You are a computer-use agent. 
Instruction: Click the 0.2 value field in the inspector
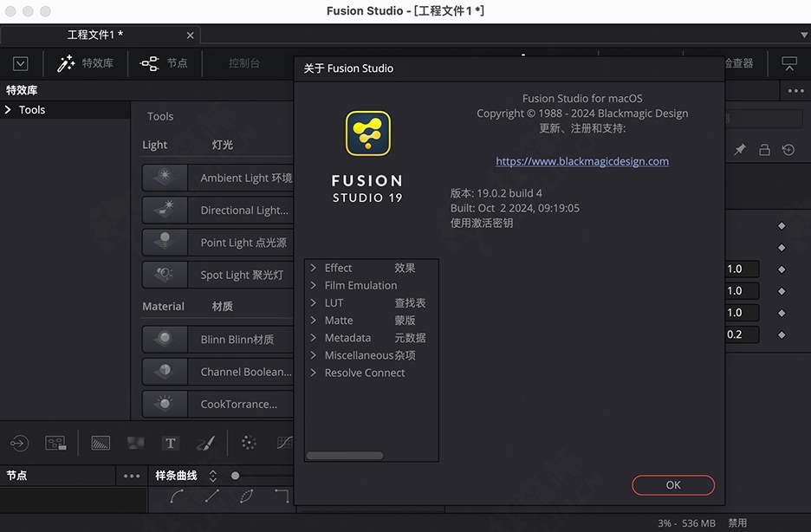743,334
